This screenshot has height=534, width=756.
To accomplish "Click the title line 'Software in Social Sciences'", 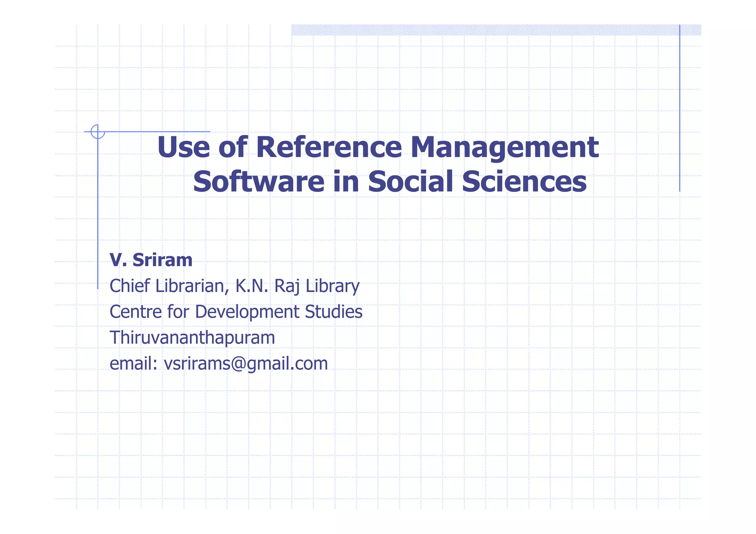I will click(389, 182).
